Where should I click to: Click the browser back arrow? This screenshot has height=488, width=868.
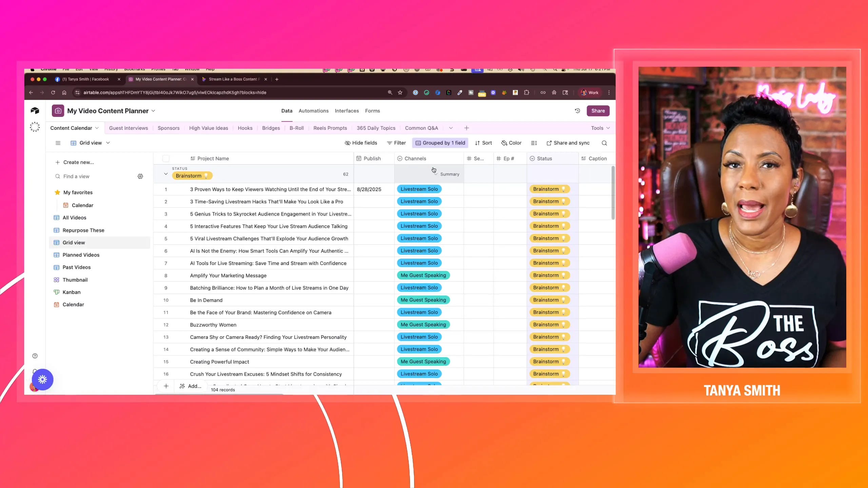click(x=31, y=93)
